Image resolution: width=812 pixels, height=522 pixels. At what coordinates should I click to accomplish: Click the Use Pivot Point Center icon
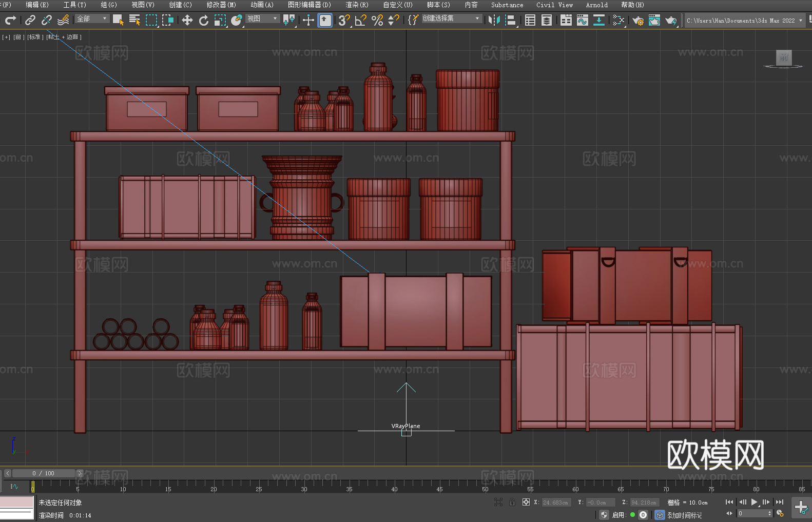289,20
